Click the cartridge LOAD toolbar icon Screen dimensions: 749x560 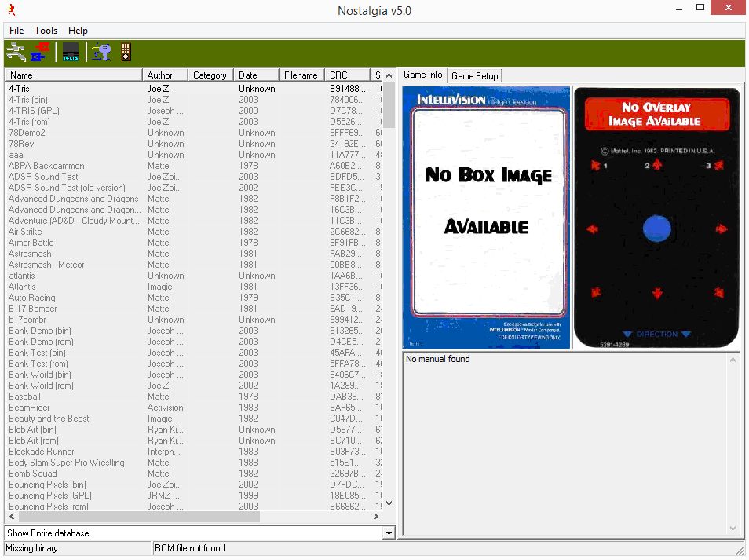point(71,52)
